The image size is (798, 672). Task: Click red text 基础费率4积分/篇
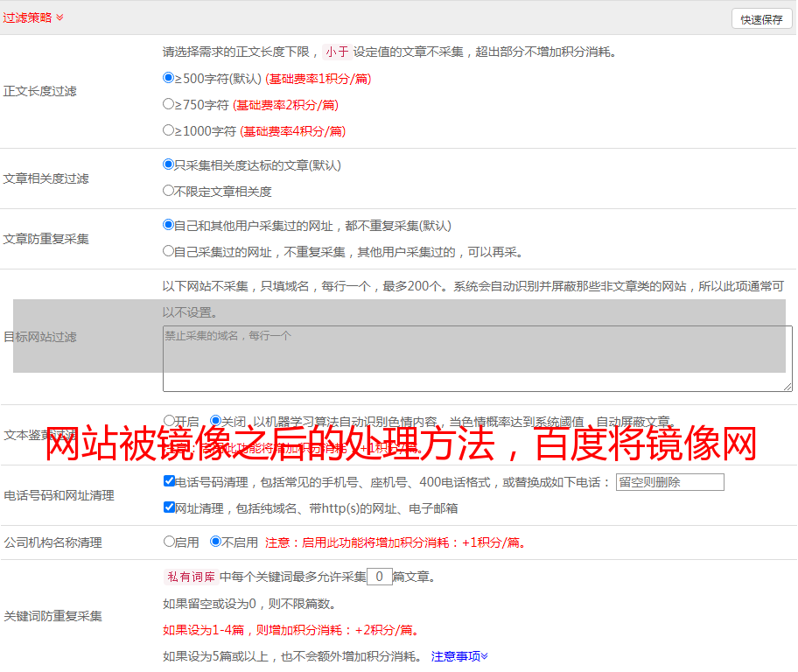292,131
